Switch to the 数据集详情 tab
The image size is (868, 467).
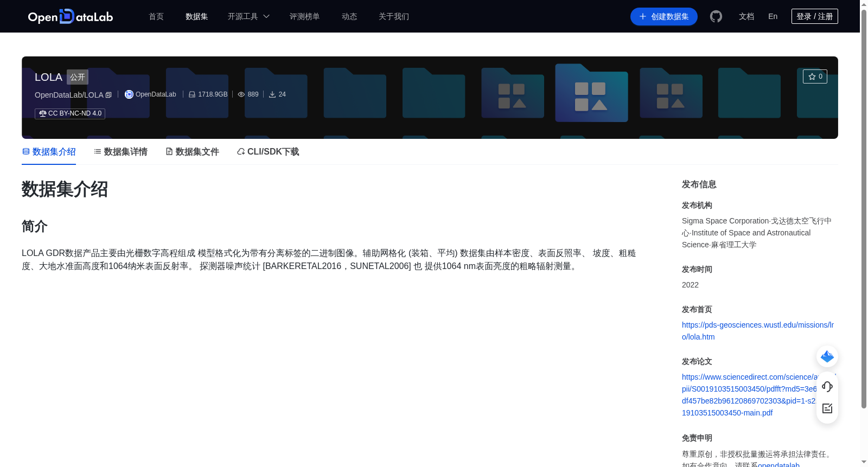tap(120, 152)
